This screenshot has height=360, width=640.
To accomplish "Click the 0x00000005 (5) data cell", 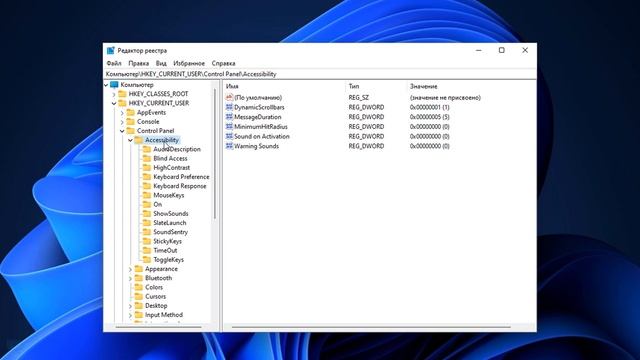I will coord(429,117).
